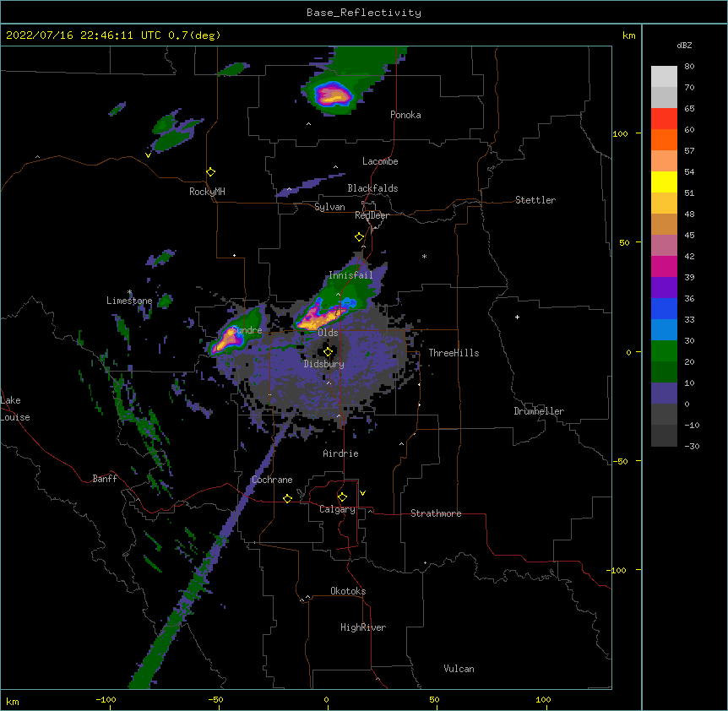
Task: Click the white asterisk marker east of Innisfail
Action: pyautogui.click(x=424, y=256)
